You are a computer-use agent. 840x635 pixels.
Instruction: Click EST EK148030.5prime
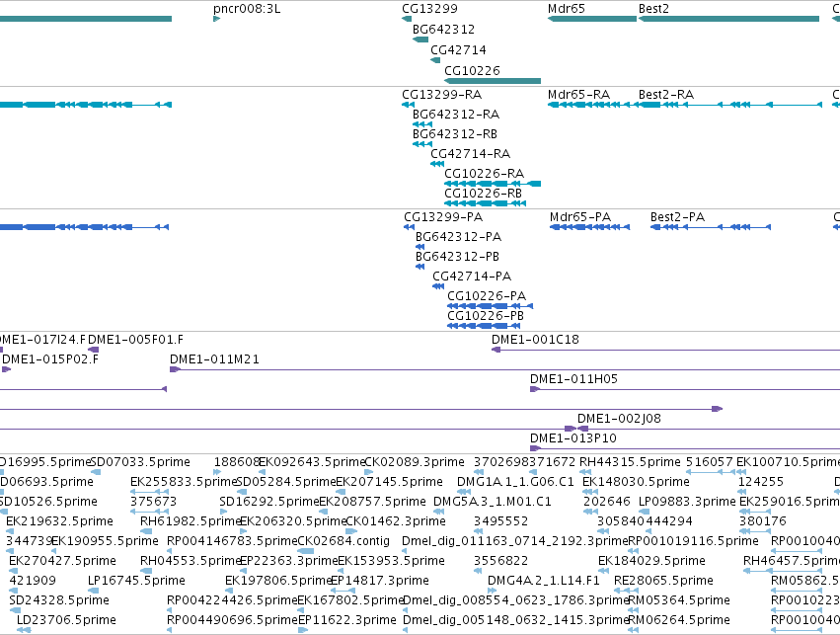coord(636,482)
